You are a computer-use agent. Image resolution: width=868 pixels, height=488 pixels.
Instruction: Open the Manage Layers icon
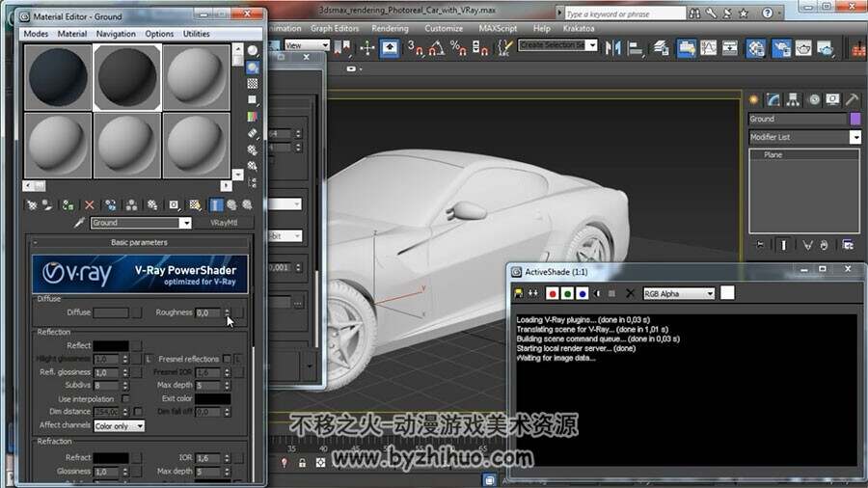point(662,48)
